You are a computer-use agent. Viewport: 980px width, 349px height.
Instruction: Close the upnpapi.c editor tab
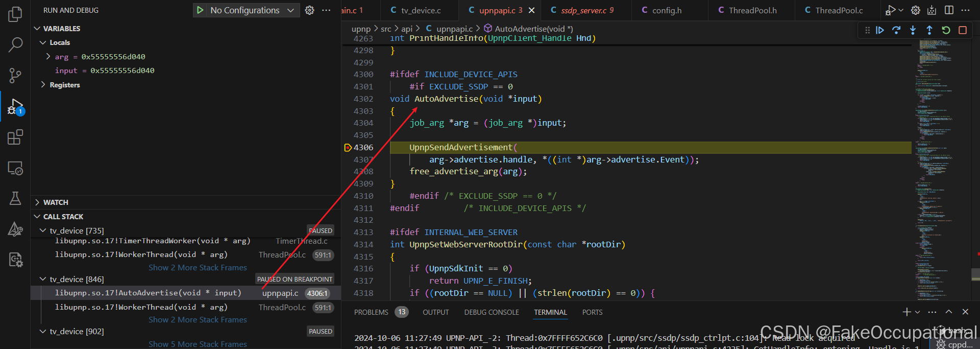(x=532, y=10)
